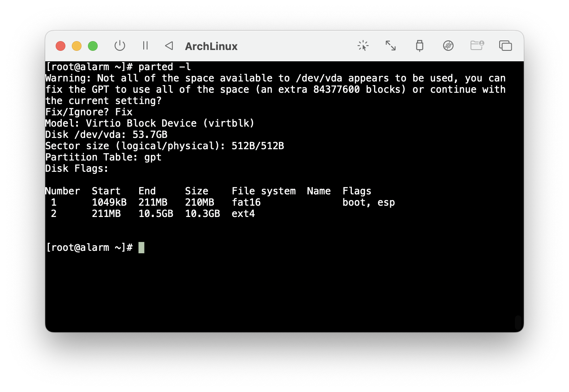Click the resize window arrows icon
This screenshot has height=392, width=569.
(x=391, y=46)
